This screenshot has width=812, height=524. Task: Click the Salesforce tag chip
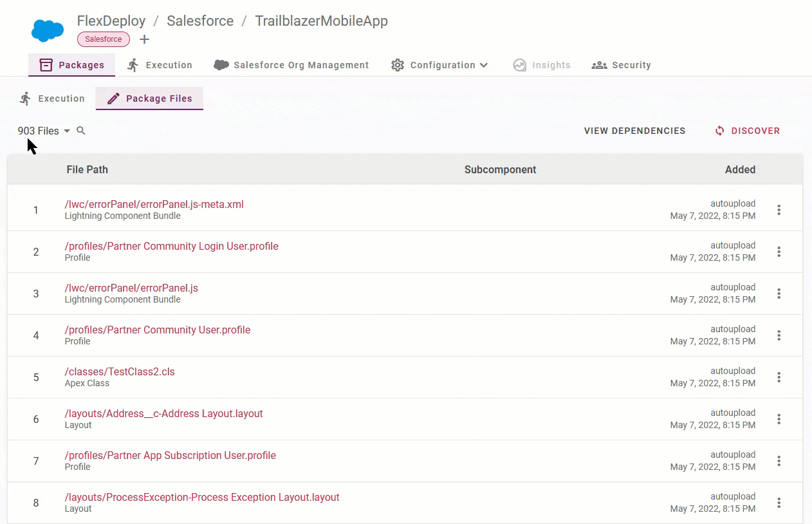click(x=104, y=39)
